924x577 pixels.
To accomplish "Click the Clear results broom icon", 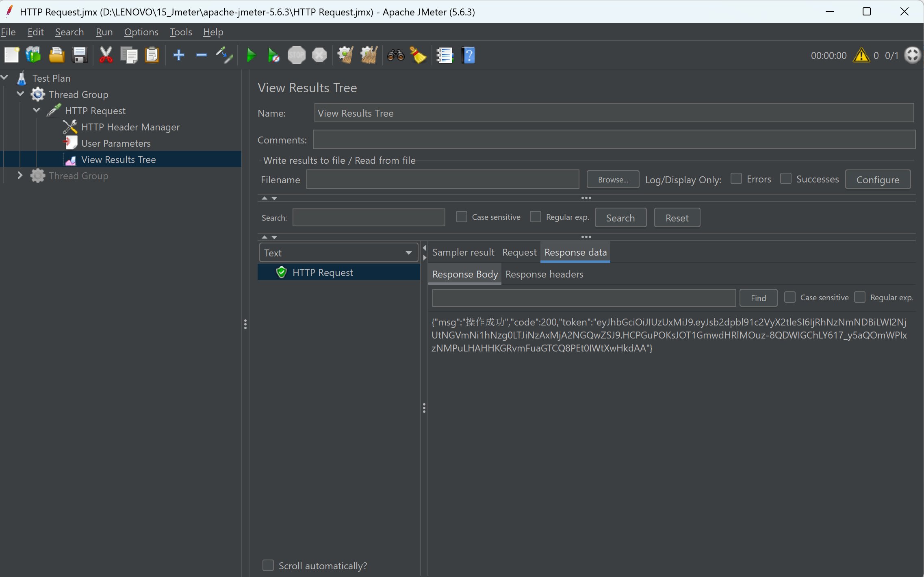I will (x=345, y=55).
